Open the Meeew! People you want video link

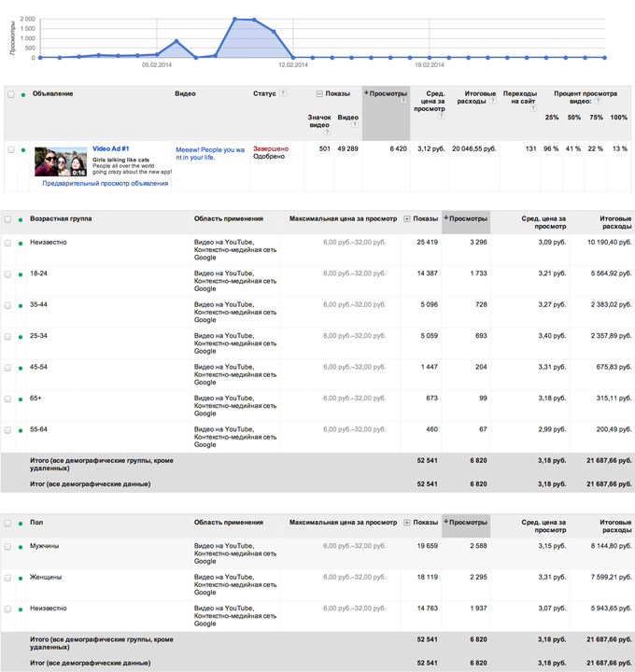tap(210, 153)
